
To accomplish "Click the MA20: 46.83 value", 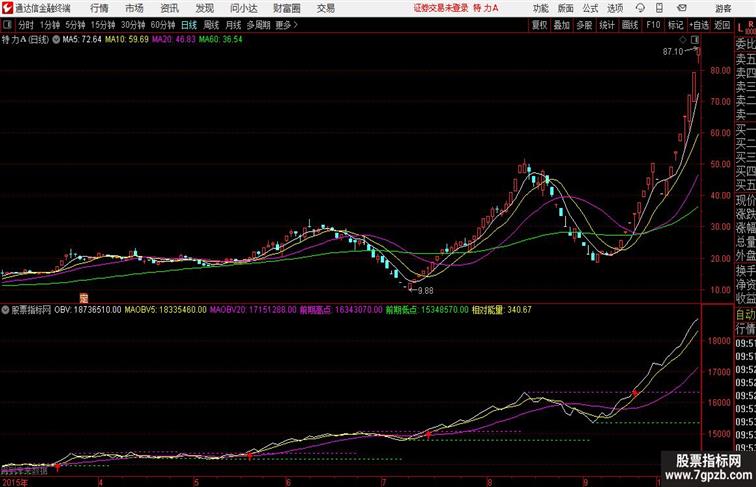I will click(x=174, y=40).
